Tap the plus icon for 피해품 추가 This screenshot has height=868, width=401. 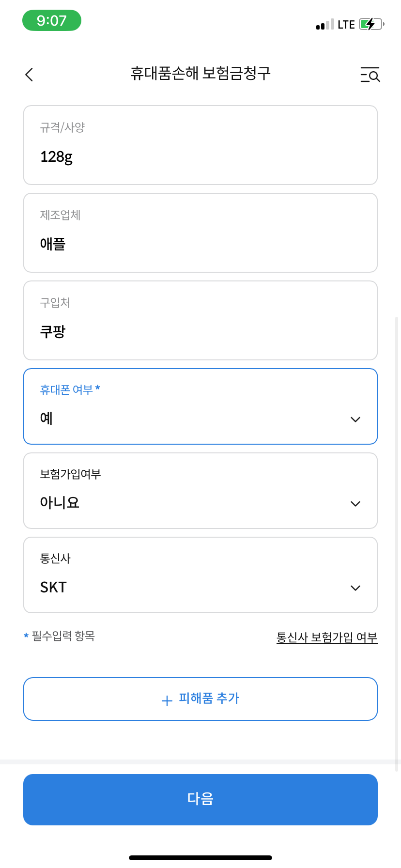[167, 700]
